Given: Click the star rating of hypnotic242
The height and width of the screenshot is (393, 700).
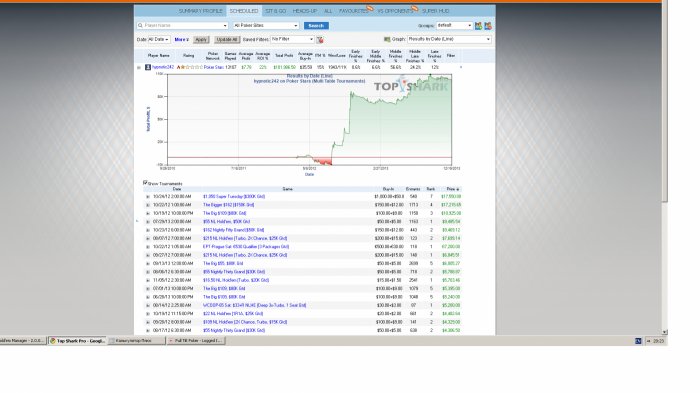Looking at the screenshot, I should coord(189,67).
